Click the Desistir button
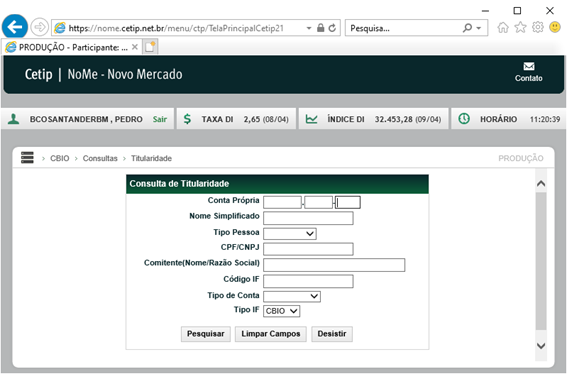The image size is (567, 374). (332, 334)
